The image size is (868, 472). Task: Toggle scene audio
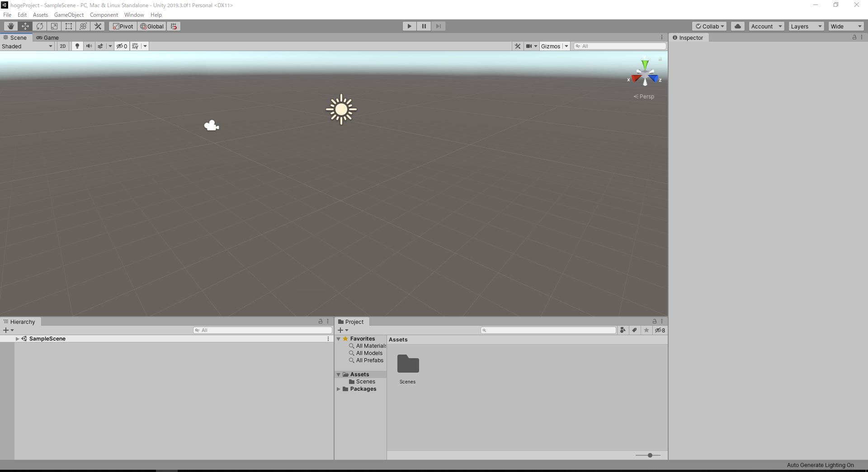coord(89,46)
